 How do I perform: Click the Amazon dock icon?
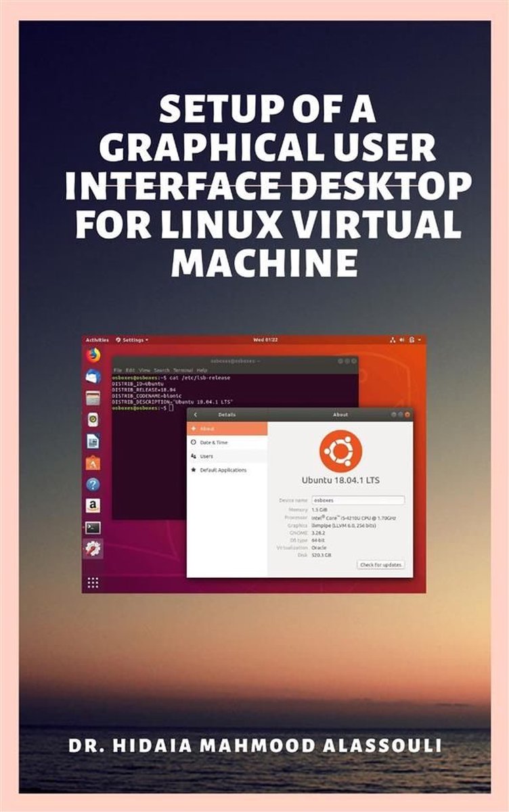(93, 505)
